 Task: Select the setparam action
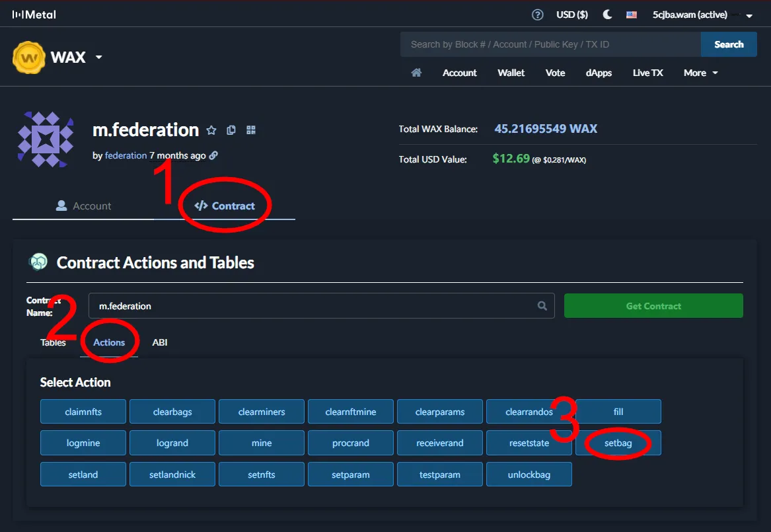coord(351,475)
